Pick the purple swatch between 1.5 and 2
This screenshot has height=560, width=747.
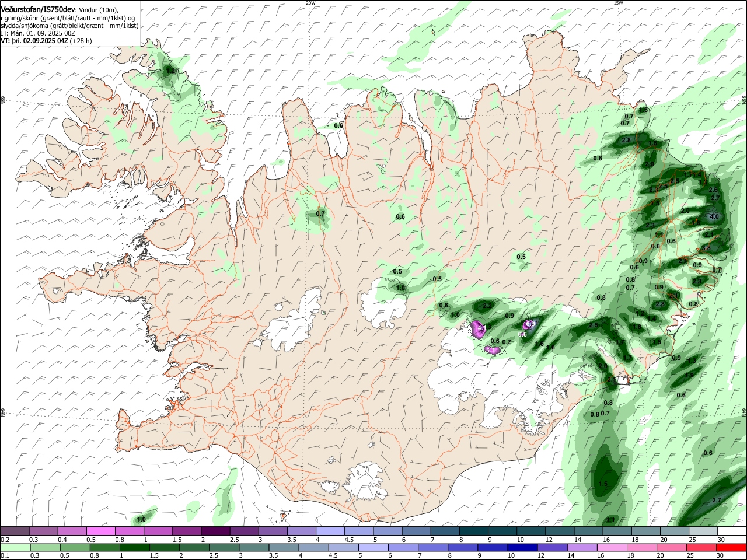click(187, 531)
